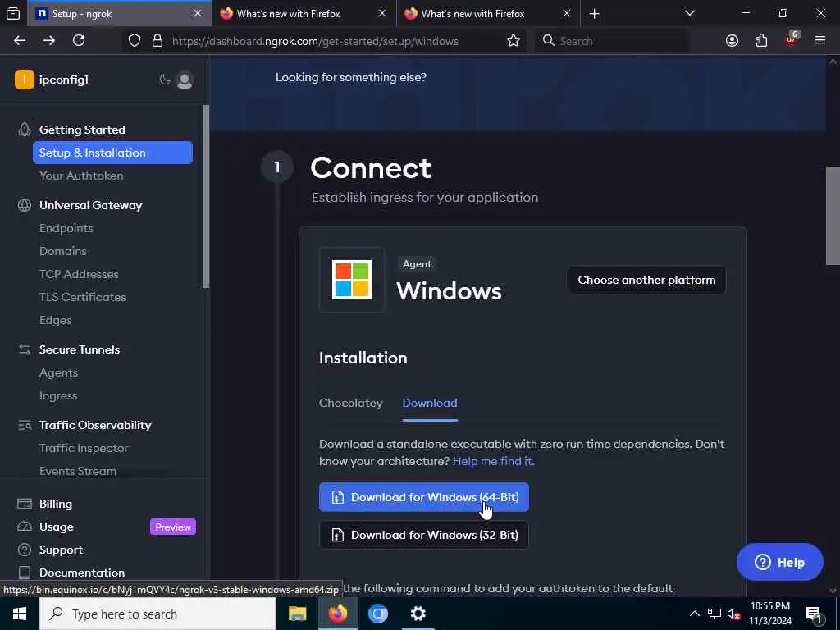This screenshot has height=630, width=840.
Task: Open the extensions puzzle icon
Action: tap(761, 41)
